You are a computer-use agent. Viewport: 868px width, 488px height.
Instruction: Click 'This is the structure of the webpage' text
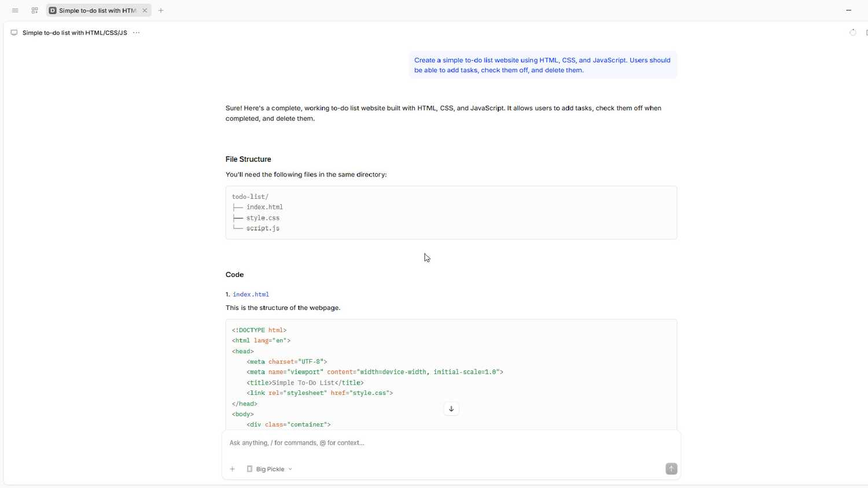coord(283,308)
